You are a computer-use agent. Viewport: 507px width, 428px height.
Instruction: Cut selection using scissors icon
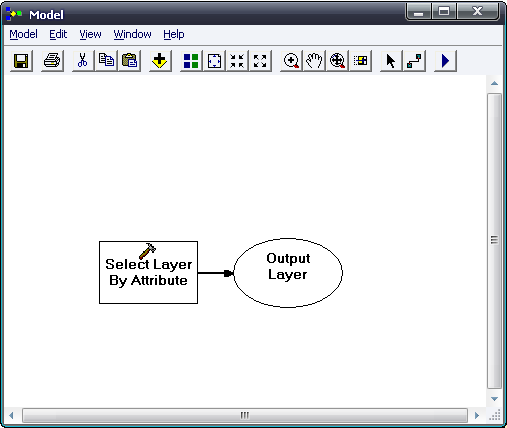coord(83,61)
